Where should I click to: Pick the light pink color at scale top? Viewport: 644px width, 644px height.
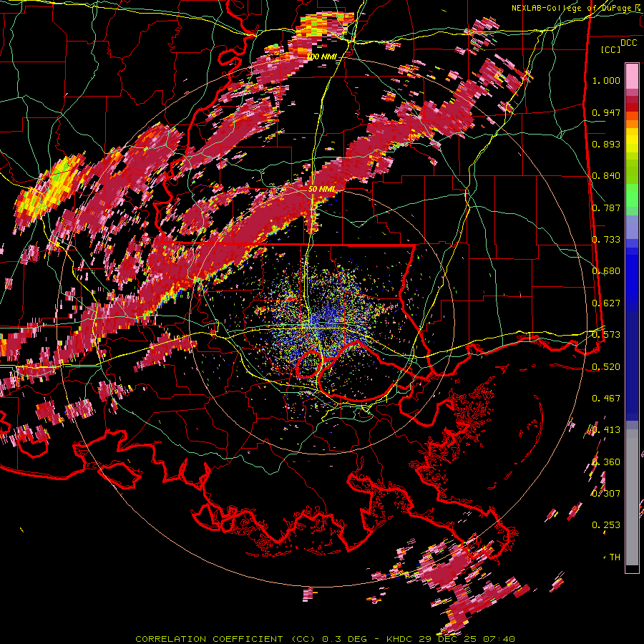[x=632, y=76]
